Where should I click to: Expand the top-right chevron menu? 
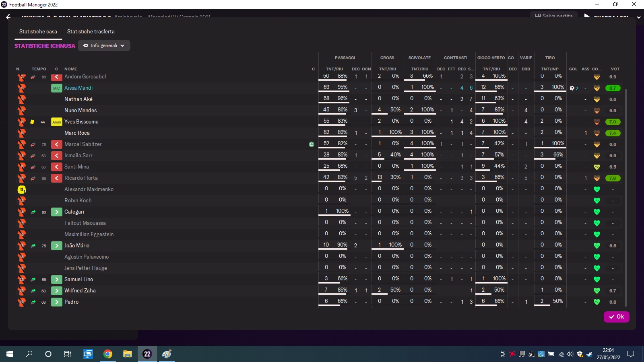(x=638, y=17)
